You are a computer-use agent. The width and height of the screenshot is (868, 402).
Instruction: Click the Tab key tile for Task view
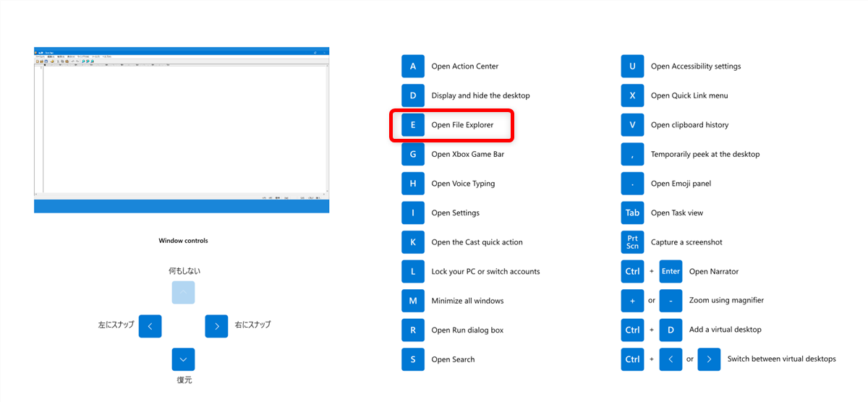632,213
